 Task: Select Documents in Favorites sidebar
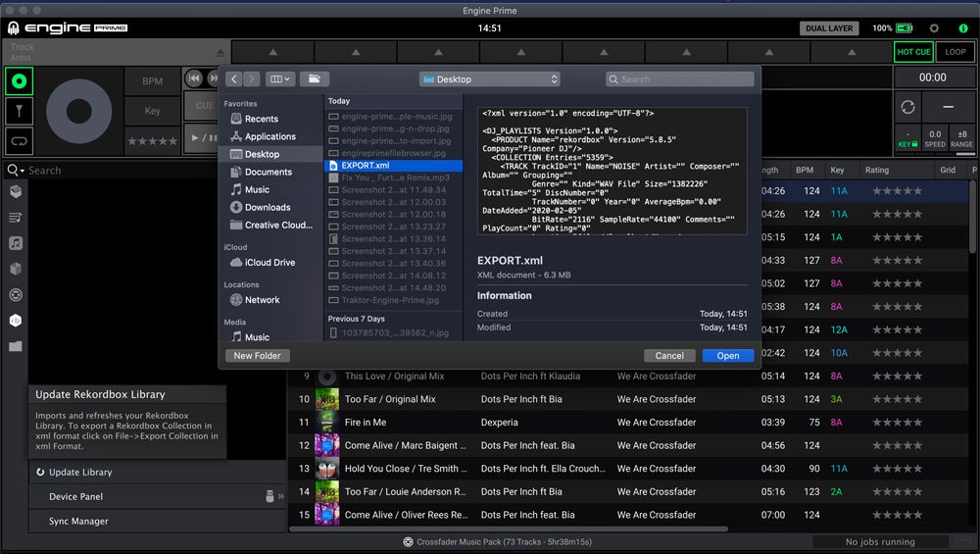point(262,172)
